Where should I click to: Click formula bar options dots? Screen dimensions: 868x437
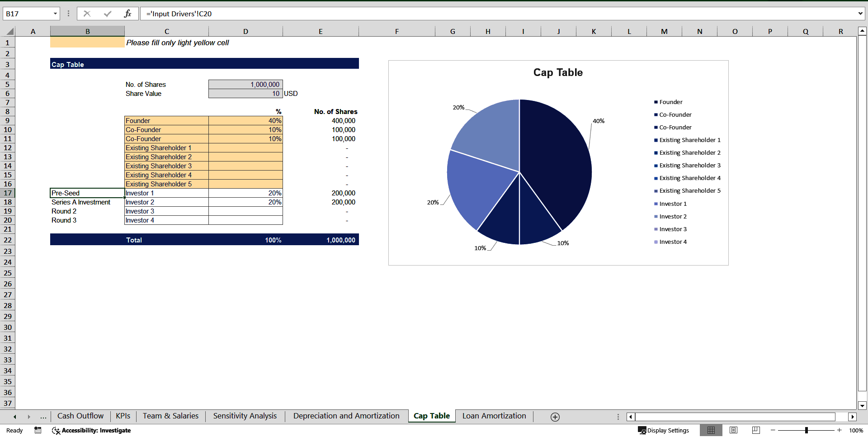pyautogui.click(x=68, y=14)
